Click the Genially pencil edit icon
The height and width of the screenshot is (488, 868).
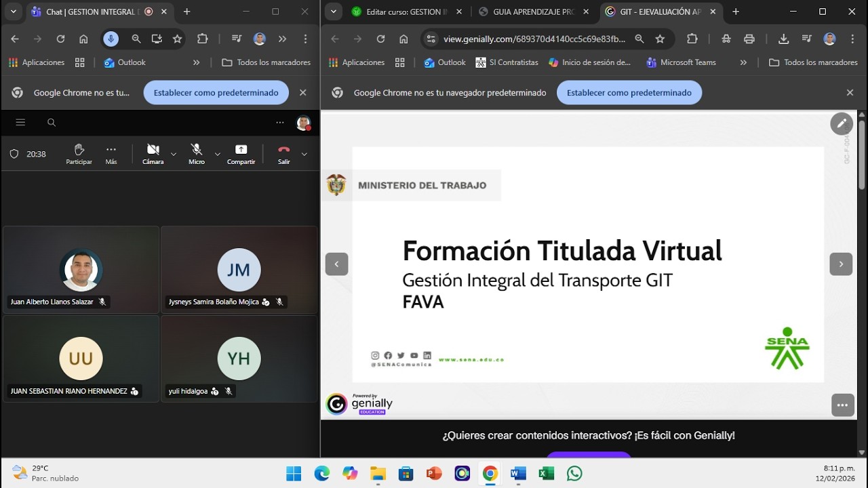(842, 123)
